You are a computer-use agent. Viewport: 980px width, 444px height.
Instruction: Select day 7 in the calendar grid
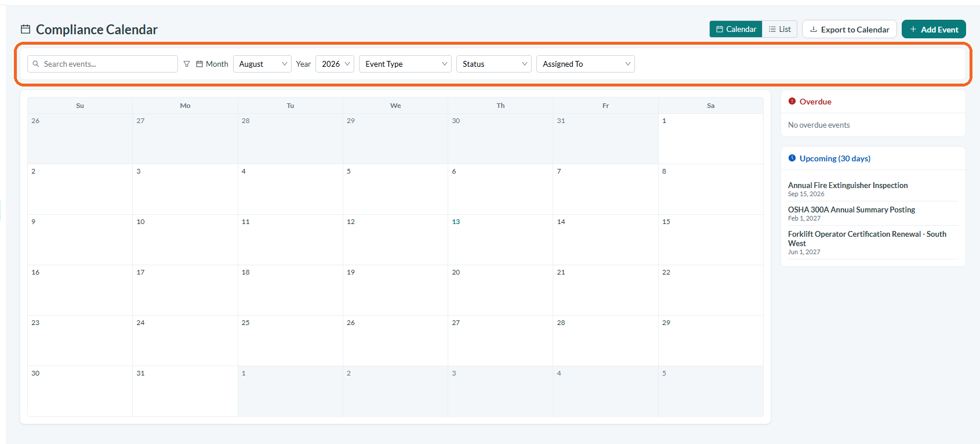point(605,189)
